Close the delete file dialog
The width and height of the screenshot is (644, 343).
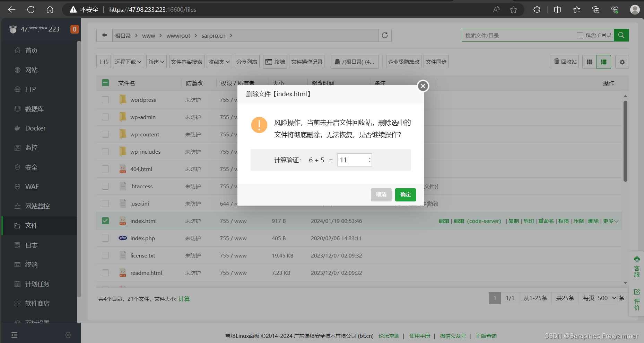pyautogui.click(x=423, y=86)
